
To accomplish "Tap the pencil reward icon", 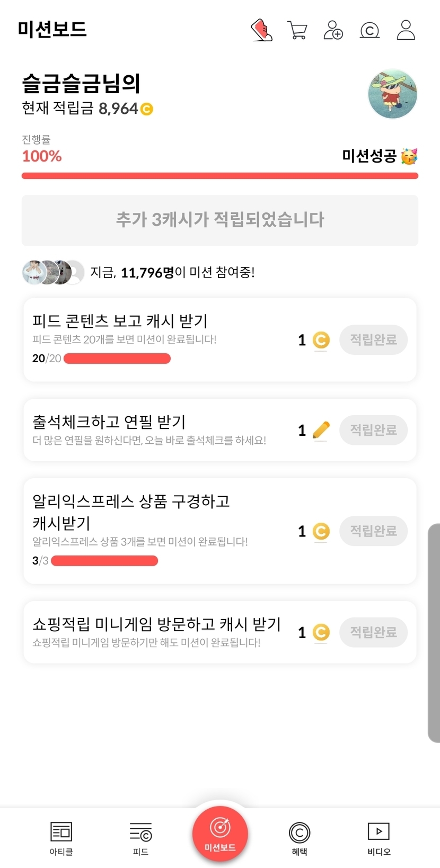I will point(321,430).
